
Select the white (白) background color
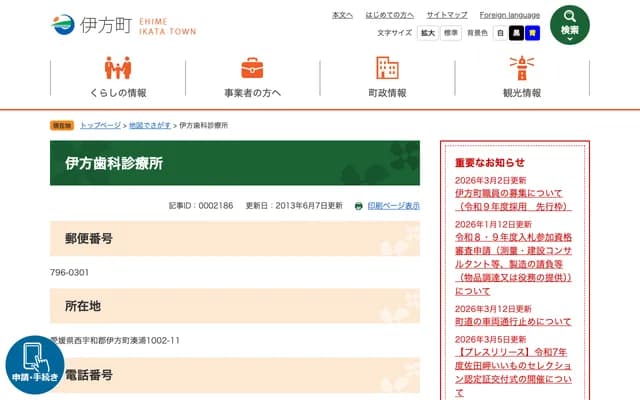[500, 33]
